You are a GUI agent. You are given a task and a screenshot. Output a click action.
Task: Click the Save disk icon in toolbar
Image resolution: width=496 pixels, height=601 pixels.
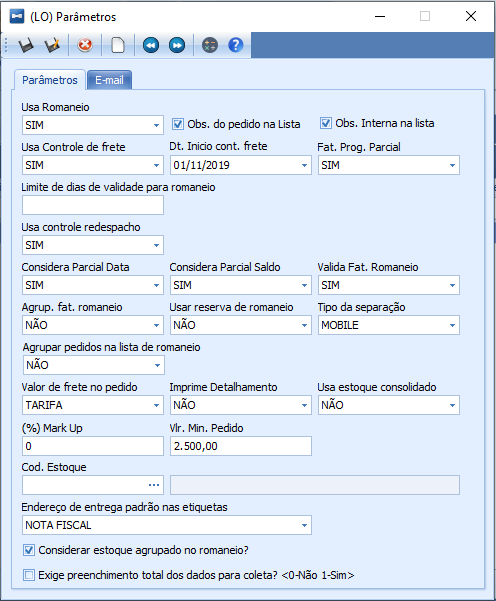(26, 45)
